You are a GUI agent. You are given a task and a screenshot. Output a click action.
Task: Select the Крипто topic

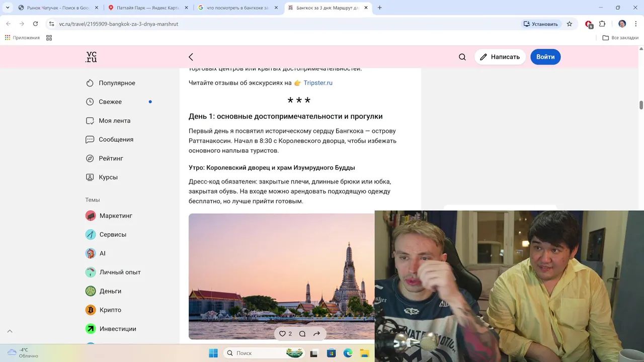pos(104,310)
